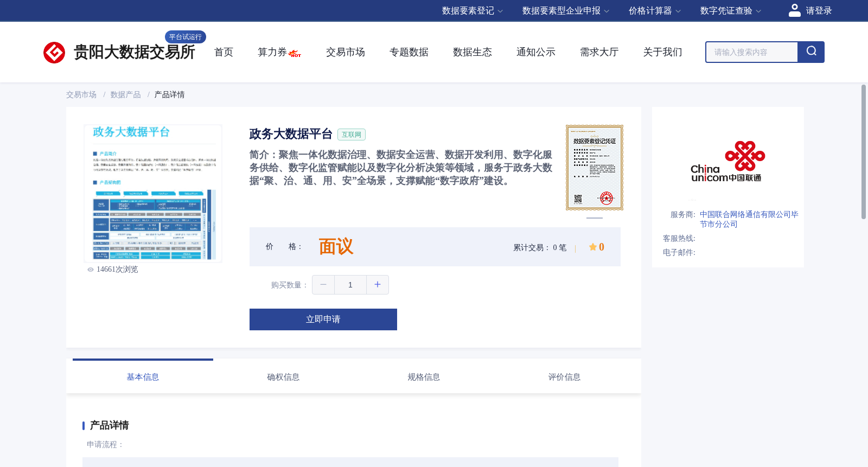Screen dimensions: 868x467
Task: Open the 政务大数据平台 product preview image
Action: [153, 193]
